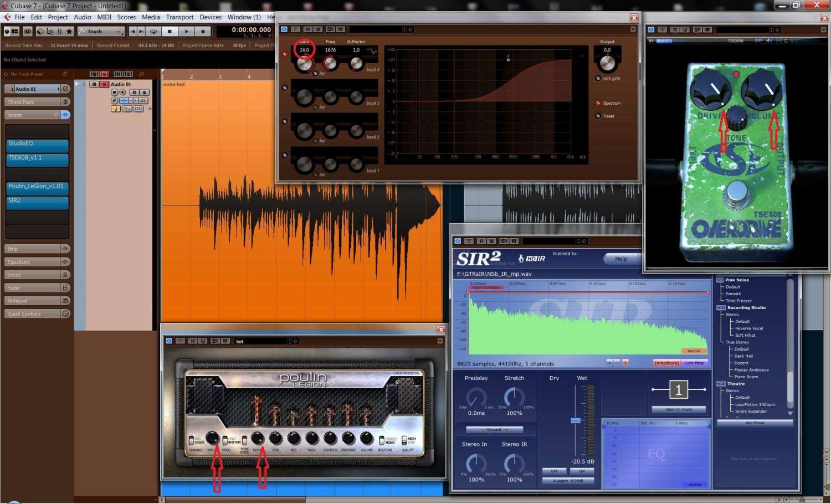Toggle the transport Cycle loop button
831x504 pixels.
[x=153, y=32]
